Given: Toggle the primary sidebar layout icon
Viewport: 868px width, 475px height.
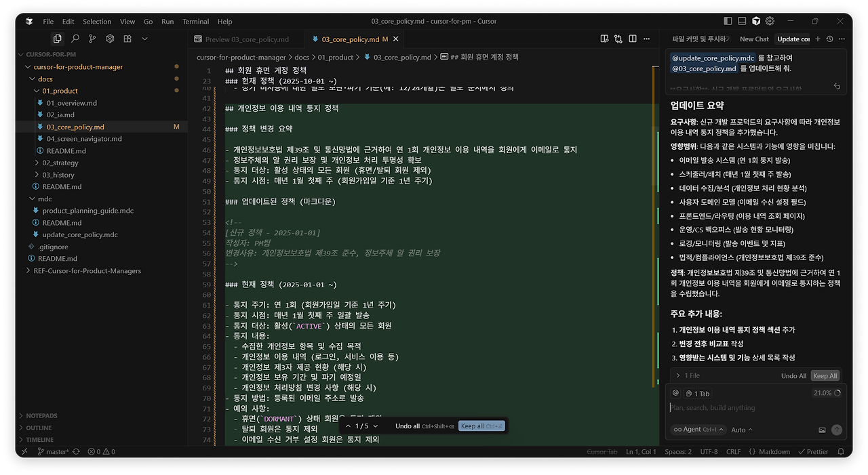Looking at the screenshot, I should tap(728, 22).
